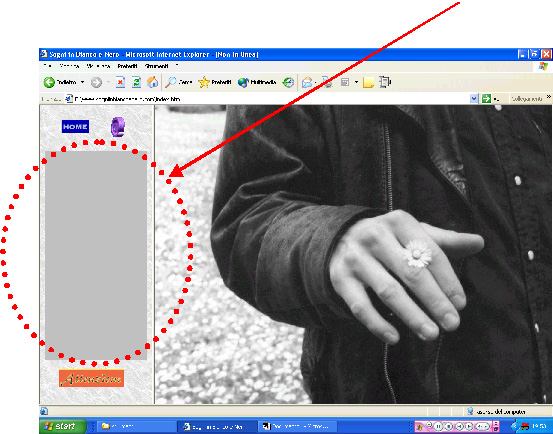This screenshot has height=434, width=553.
Task: Click the Windows Start button
Action: pos(63,426)
